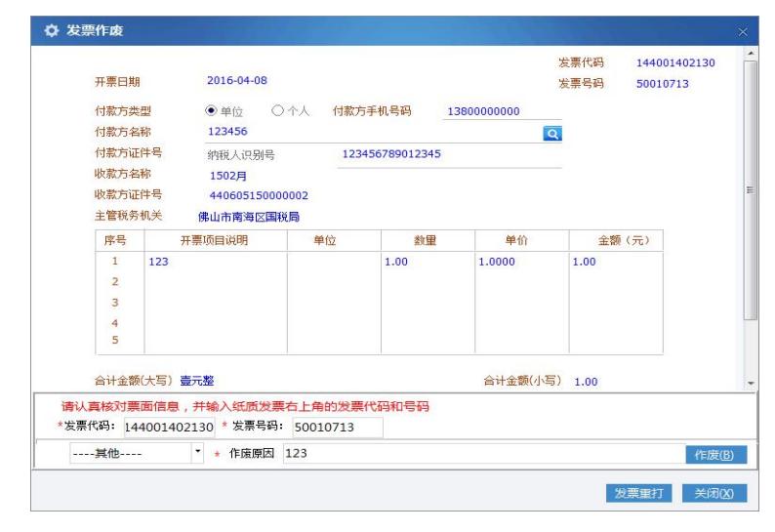Click tax authority 佛山市南海区国税局

coord(249,217)
